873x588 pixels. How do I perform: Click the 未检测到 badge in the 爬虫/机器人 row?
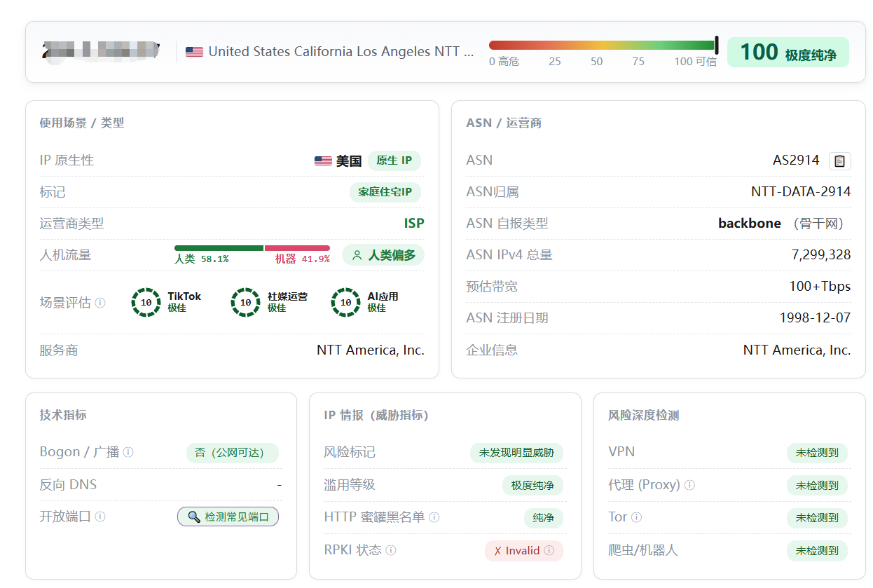click(x=817, y=551)
